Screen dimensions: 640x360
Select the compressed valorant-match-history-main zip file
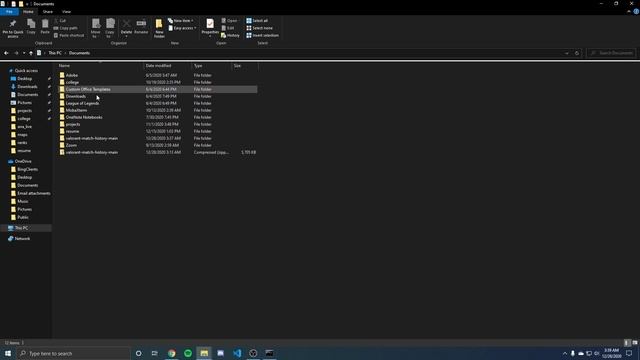click(x=157, y=152)
